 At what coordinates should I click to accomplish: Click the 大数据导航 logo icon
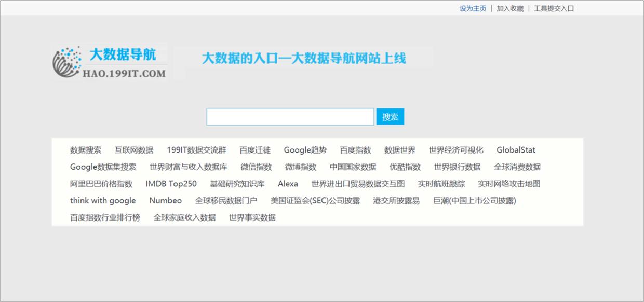point(66,61)
